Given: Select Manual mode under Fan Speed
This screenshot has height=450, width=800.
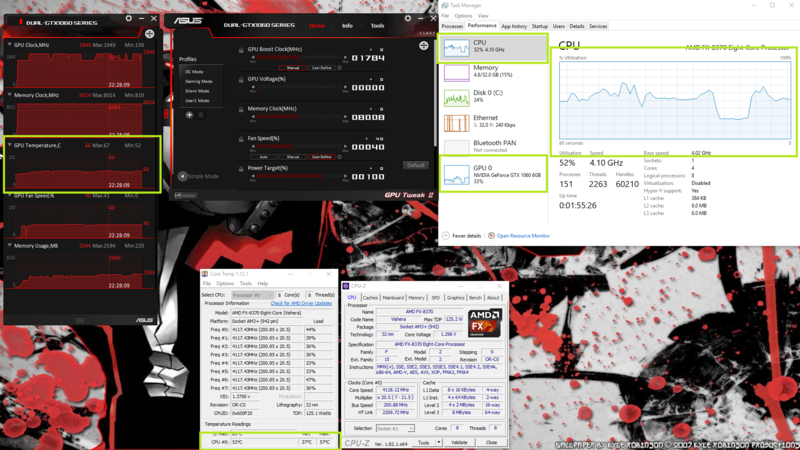Looking at the screenshot, I should [x=293, y=157].
